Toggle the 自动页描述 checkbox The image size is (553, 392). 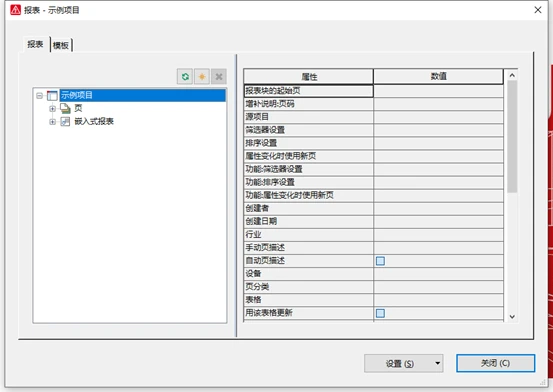point(380,261)
